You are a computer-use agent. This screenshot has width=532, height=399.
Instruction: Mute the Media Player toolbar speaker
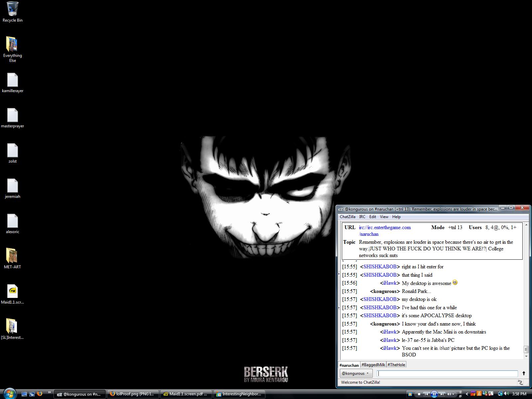coord(450,394)
